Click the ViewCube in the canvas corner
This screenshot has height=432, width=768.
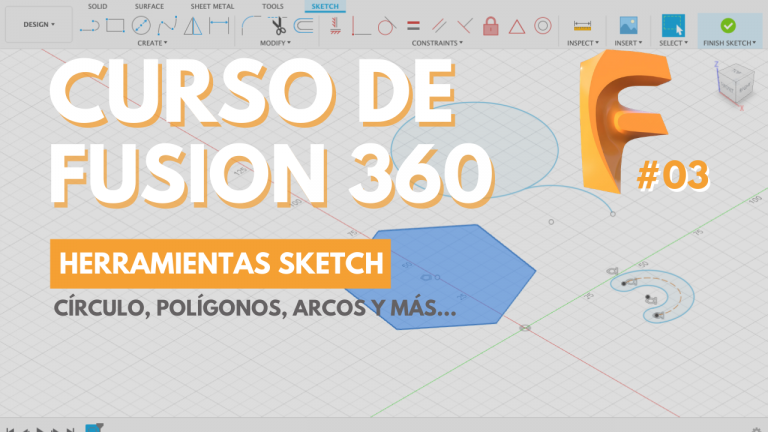pyautogui.click(x=735, y=83)
